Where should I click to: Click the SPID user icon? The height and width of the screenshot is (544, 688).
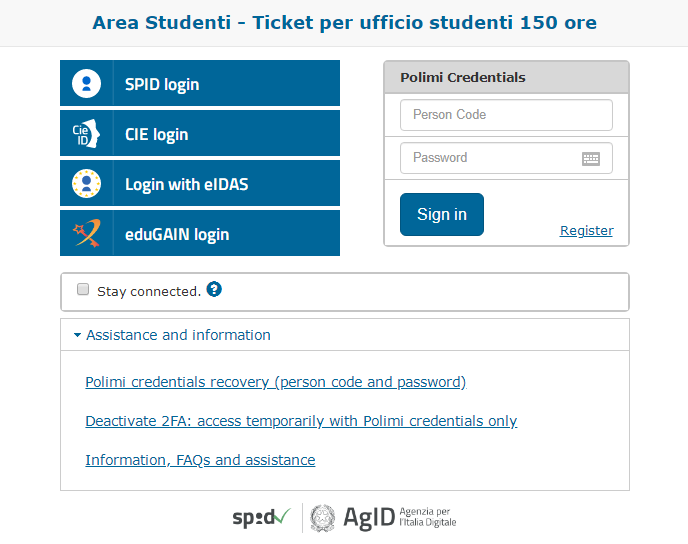86,83
